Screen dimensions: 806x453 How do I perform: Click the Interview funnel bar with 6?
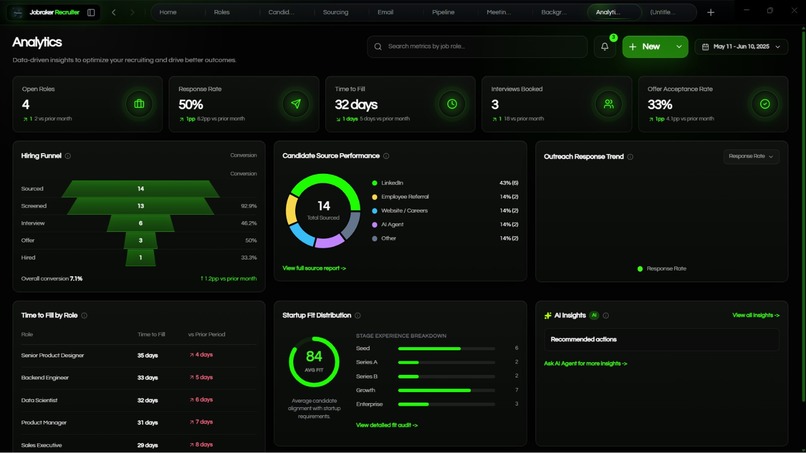(141, 223)
